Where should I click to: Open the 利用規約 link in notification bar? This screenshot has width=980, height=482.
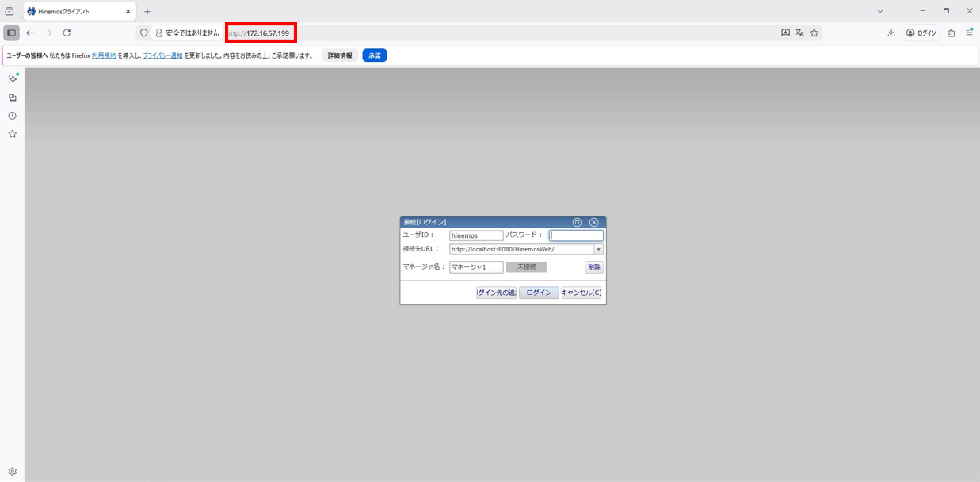[104, 55]
